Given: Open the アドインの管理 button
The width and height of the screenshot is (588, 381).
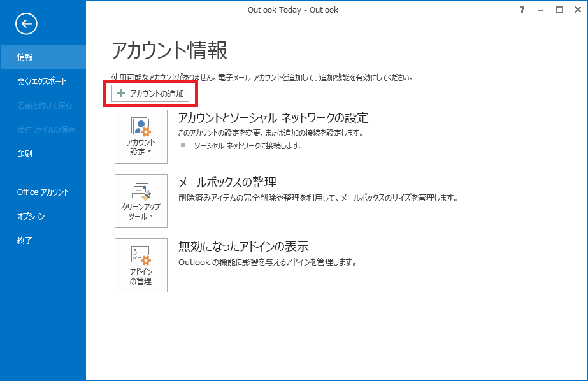Looking at the screenshot, I should click(141, 266).
